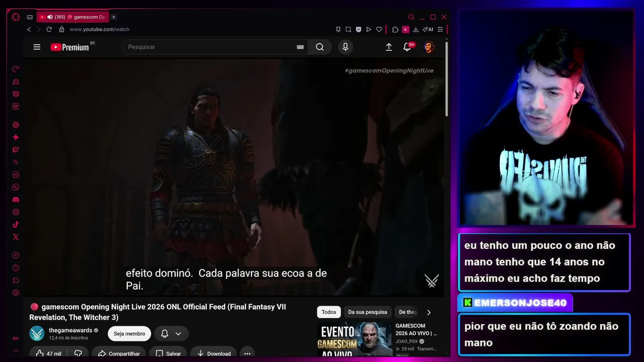Click the pink K extension icon
644x362 pixels.
tap(406, 30)
